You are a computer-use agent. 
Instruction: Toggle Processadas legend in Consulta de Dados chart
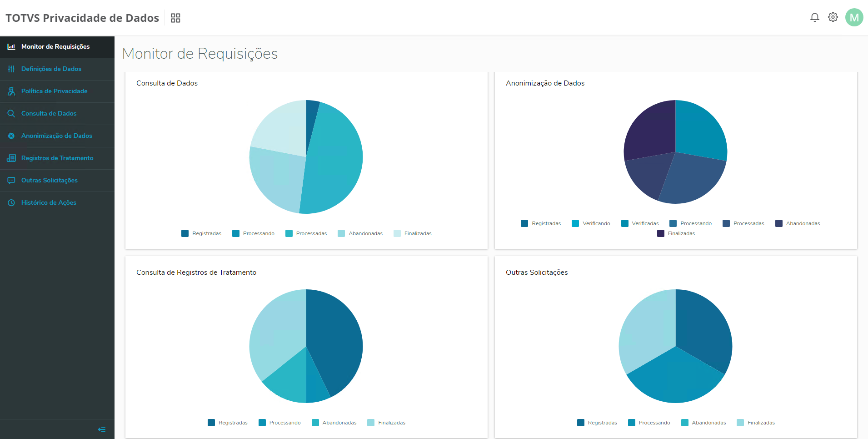pyautogui.click(x=306, y=233)
